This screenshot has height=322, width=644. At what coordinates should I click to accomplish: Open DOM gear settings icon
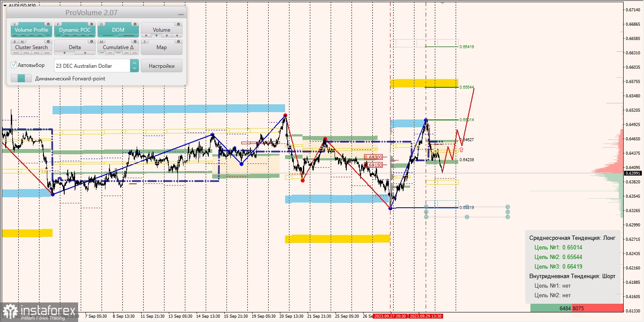(135, 24)
